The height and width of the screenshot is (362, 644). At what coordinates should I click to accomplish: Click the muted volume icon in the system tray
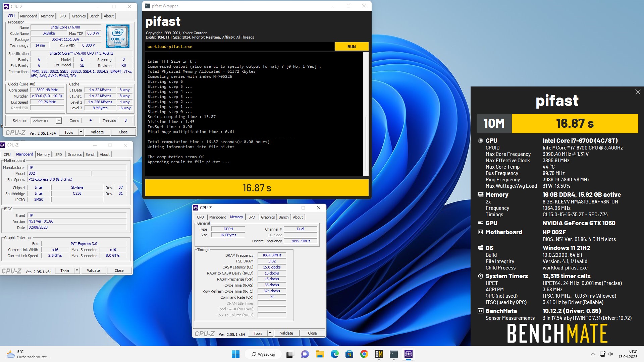610,354
